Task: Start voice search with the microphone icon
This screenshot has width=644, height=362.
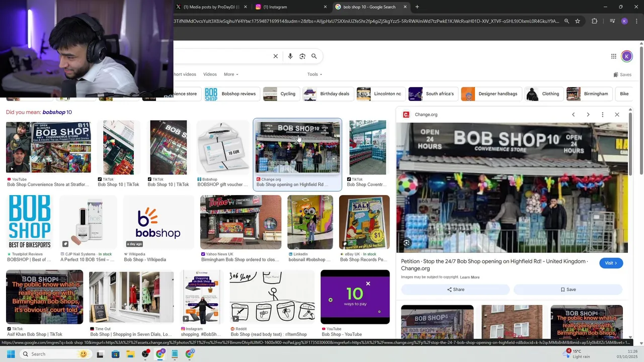Action: 290,56
